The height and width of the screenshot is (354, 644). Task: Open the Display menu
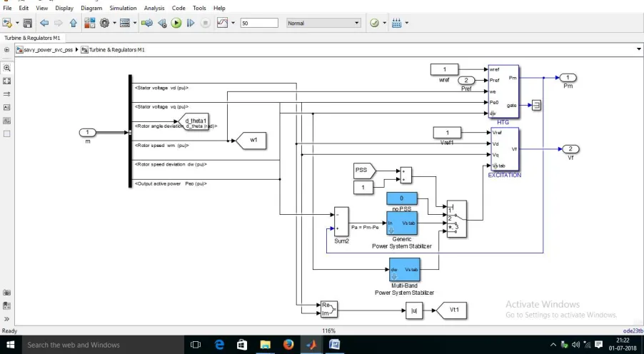tap(64, 8)
